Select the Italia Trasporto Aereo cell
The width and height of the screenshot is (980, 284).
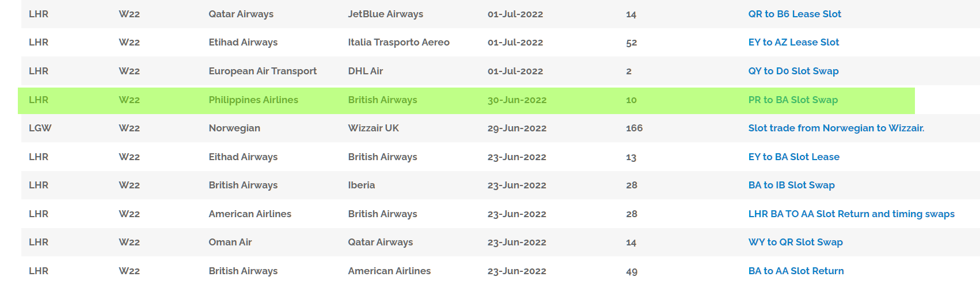[398, 42]
